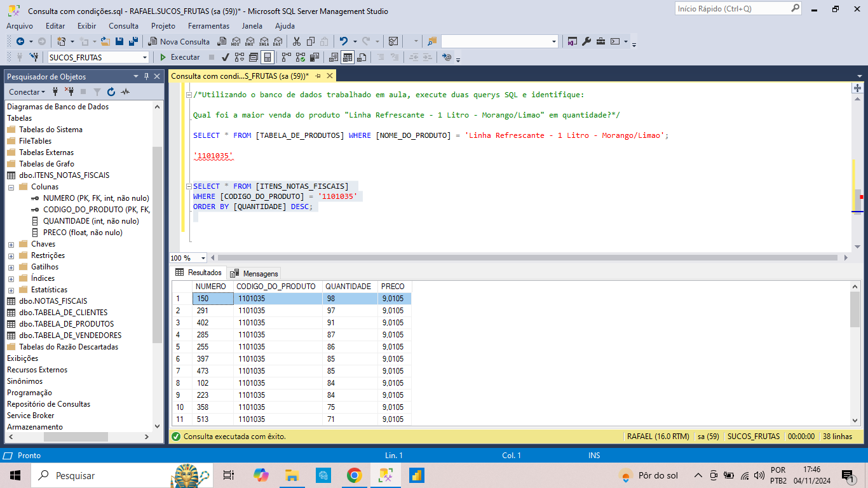Open the Janela menu
Image resolution: width=868 pixels, height=488 pixels.
pyautogui.click(x=252, y=26)
